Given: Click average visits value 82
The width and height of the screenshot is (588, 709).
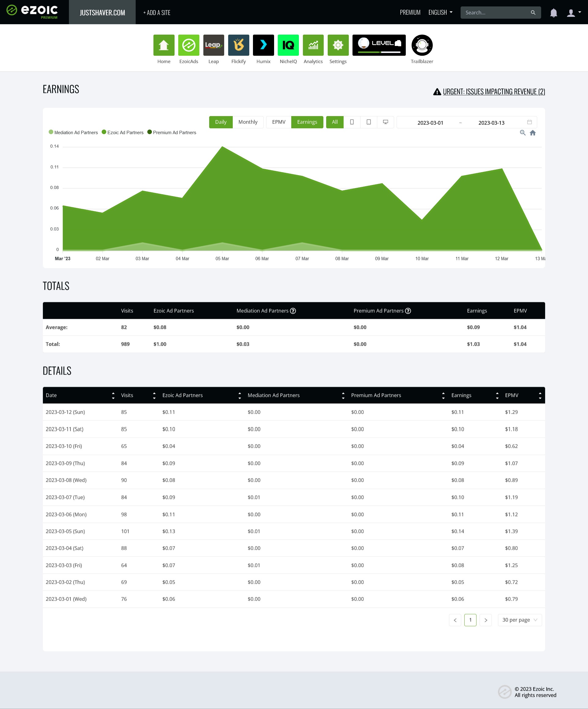Looking at the screenshot, I should point(124,327).
